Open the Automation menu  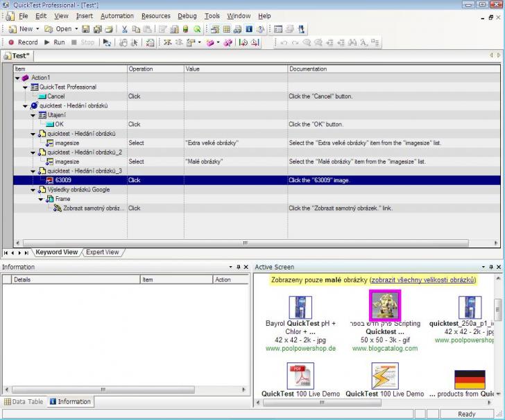pyautogui.click(x=117, y=16)
